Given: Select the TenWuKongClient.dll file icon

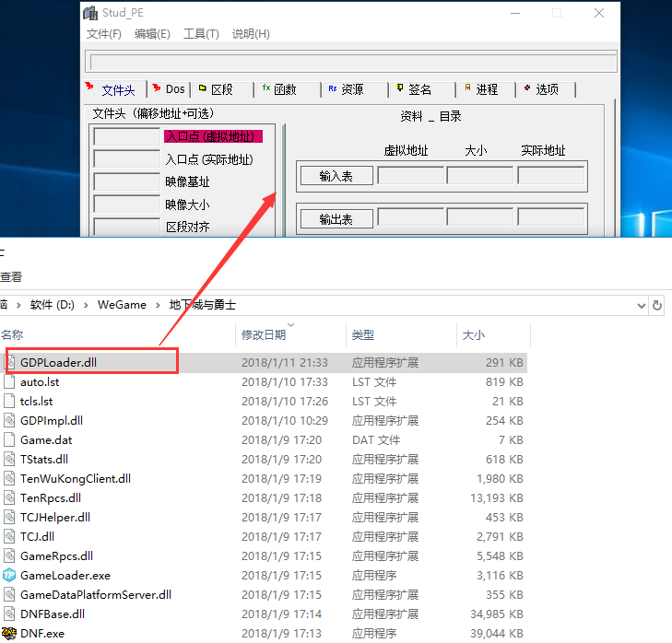Looking at the screenshot, I should point(10,478).
